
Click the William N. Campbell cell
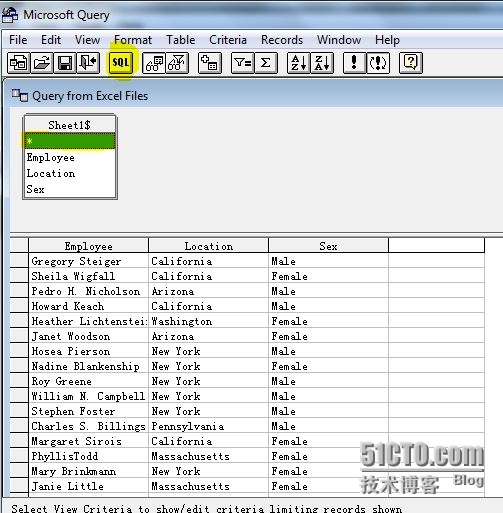click(89, 396)
